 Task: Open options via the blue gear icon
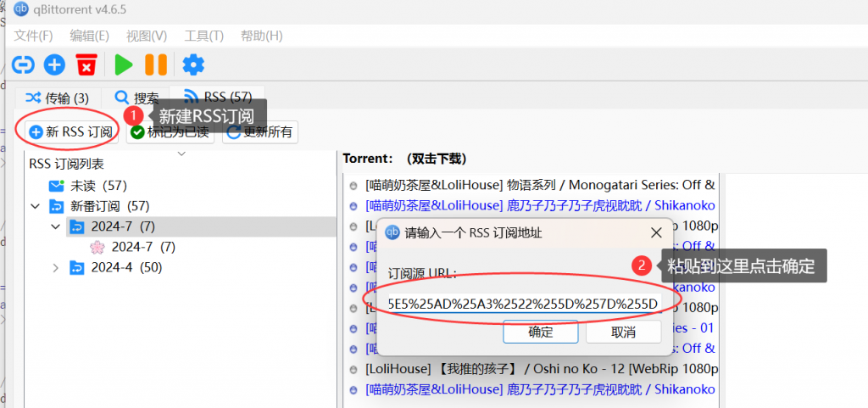tap(193, 64)
